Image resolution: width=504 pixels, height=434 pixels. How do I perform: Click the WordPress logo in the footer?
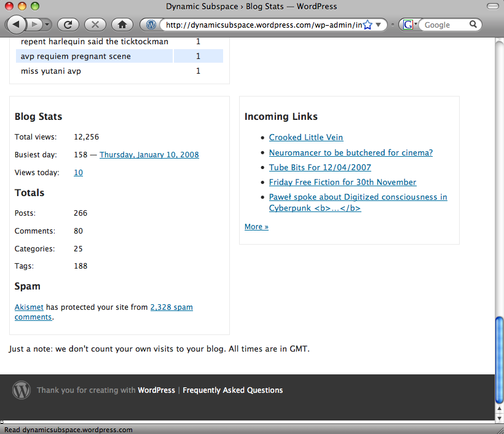pos(22,390)
